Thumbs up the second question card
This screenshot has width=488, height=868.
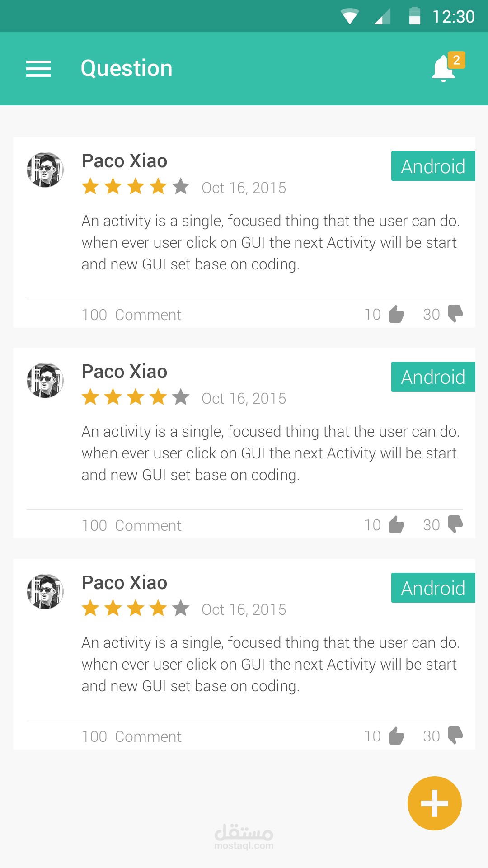(396, 525)
